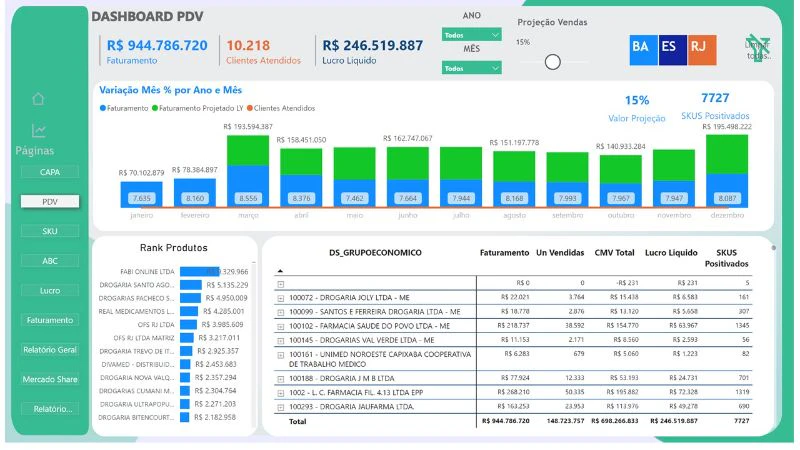Viewport: 800px width, 450px height.
Task: Click the Variação Mês % chart title
Action: coord(170,90)
